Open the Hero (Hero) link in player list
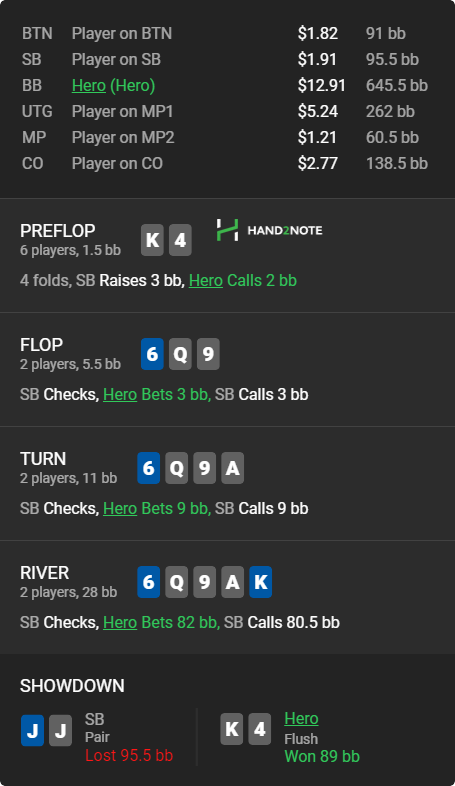The height and width of the screenshot is (786, 455). [x=113, y=86]
